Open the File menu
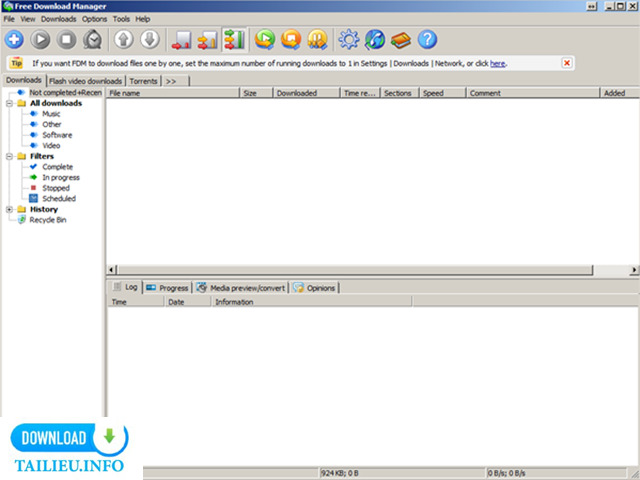 point(9,19)
